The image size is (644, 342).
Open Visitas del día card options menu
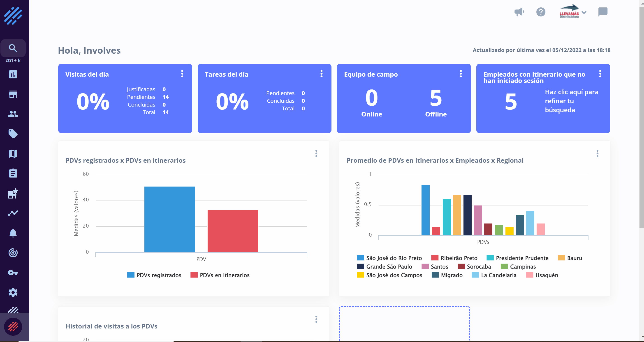(182, 74)
